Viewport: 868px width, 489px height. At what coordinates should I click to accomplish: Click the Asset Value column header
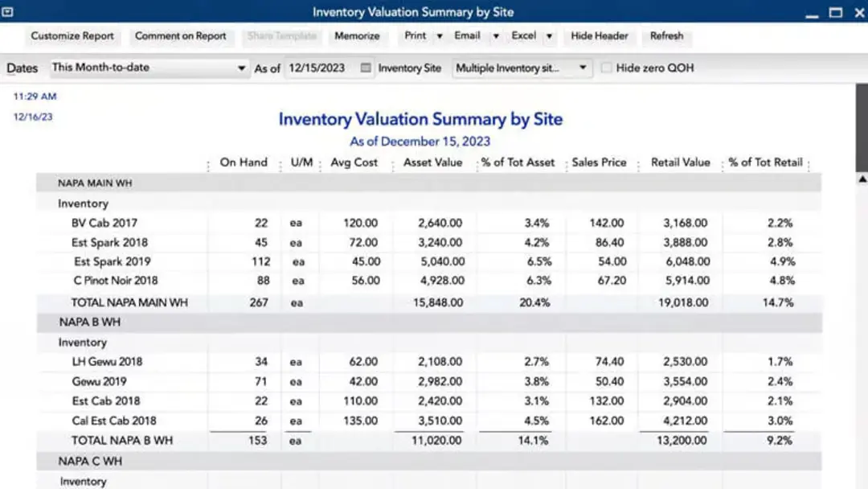pyautogui.click(x=433, y=162)
